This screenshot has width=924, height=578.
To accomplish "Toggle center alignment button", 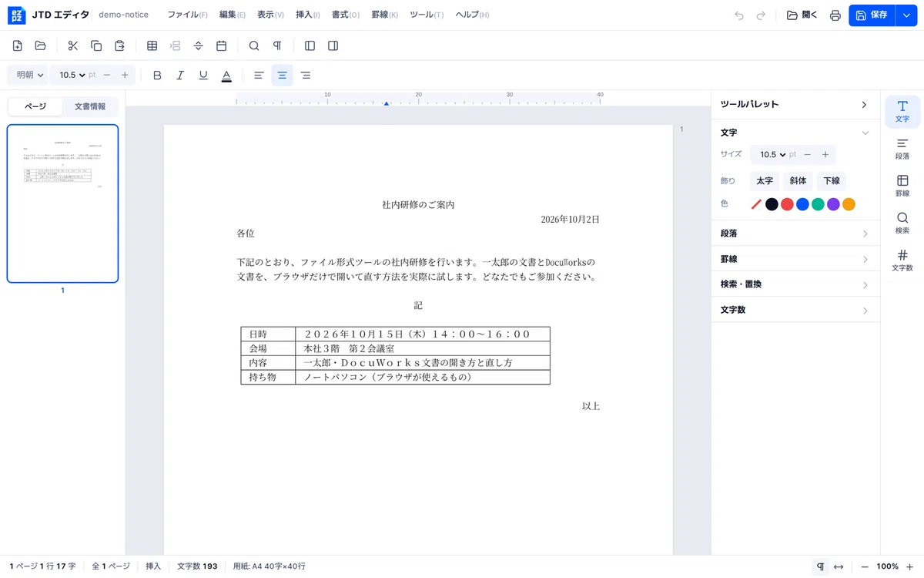I will tap(283, 76).
